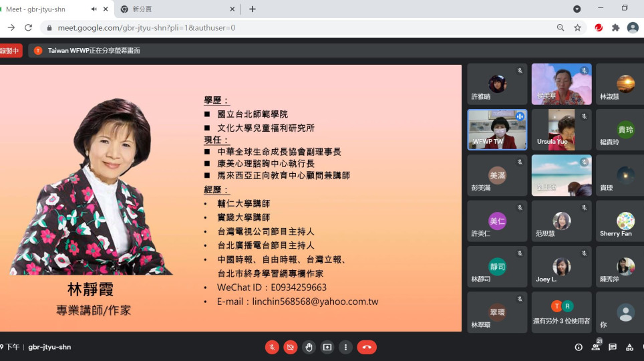Leave the call with red hang-up button
The width and height of the screenshot is (644, 361).
point(367,347)
